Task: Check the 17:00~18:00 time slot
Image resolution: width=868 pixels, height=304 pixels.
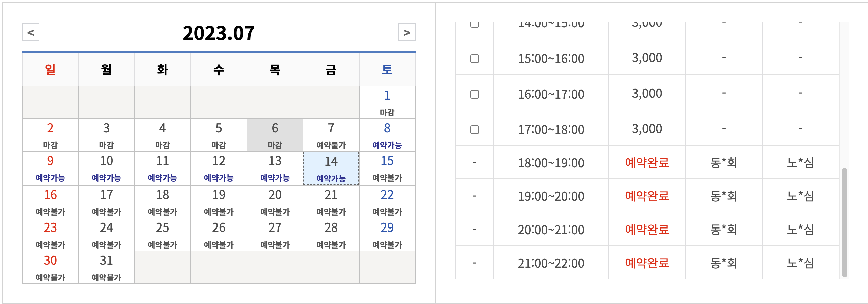Action: pos(474,130)
